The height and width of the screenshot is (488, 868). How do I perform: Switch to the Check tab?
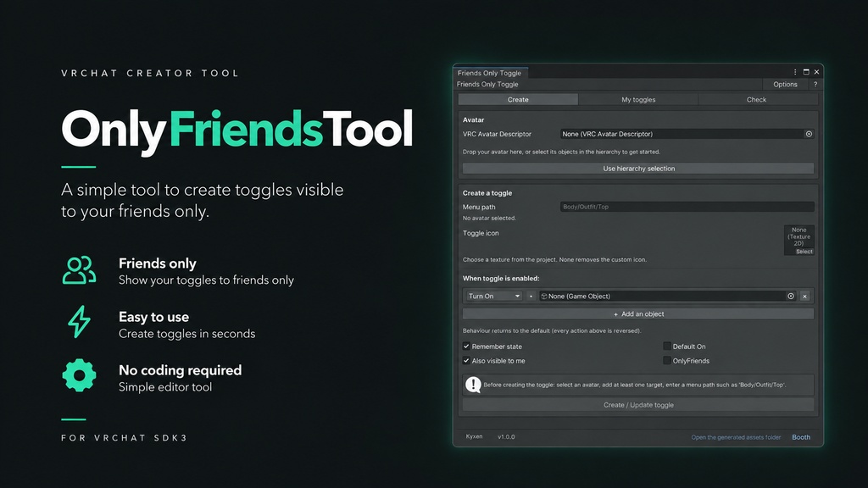(x=756, y=100)
